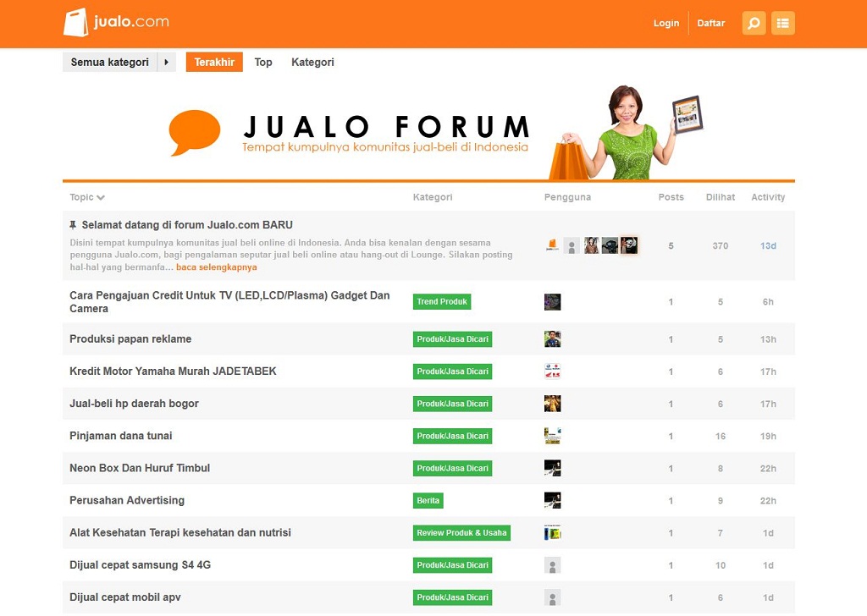The width and height of the screenshot is (867, 616).
Task: Click the Kategori column header
Action: point(433,197)
